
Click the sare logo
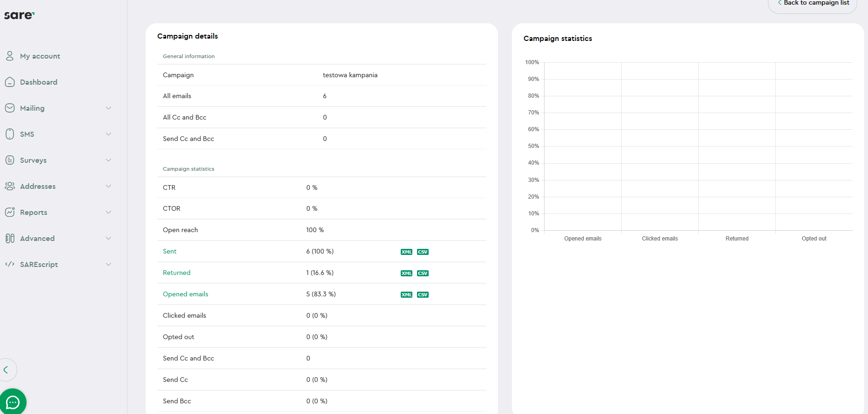(x=19, y=15)
